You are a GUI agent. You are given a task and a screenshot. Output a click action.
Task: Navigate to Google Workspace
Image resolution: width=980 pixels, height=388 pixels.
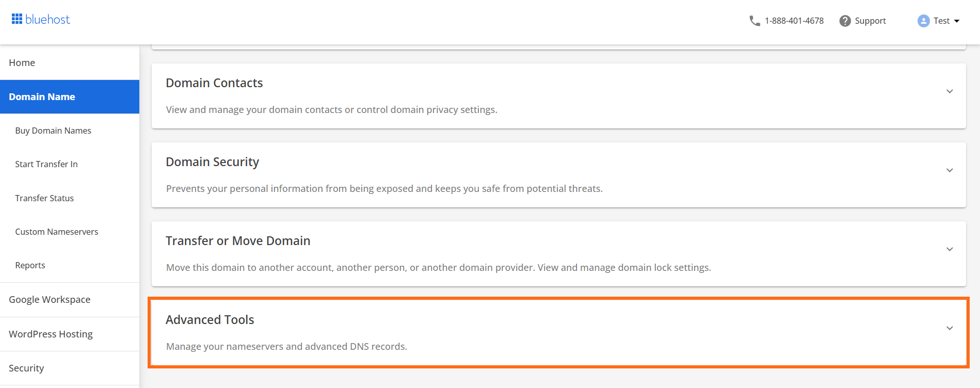50,299
